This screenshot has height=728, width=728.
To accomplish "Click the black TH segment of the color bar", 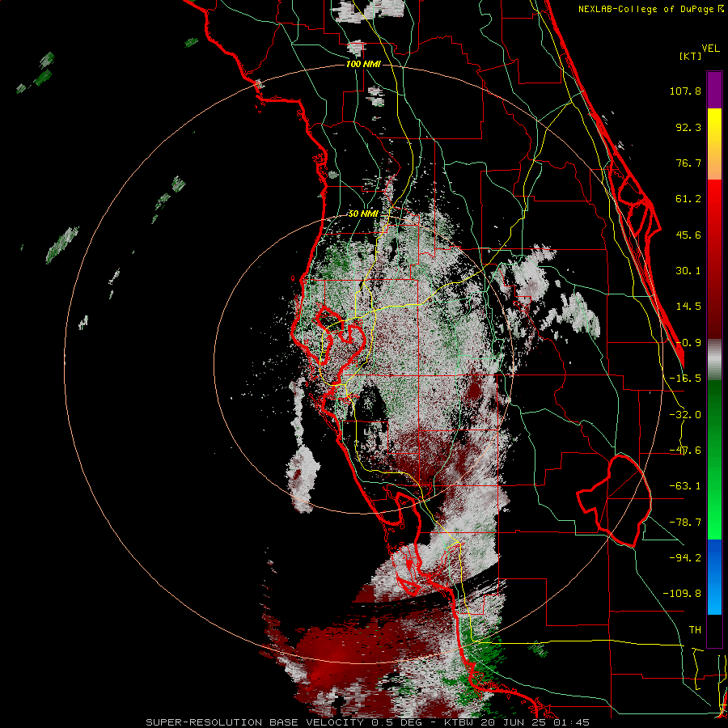I will [714, 630].
